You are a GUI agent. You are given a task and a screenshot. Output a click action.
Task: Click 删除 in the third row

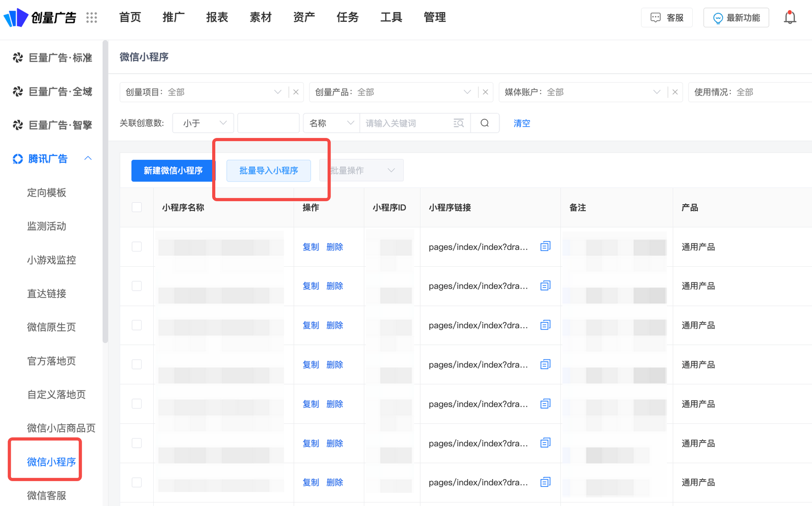334,326
